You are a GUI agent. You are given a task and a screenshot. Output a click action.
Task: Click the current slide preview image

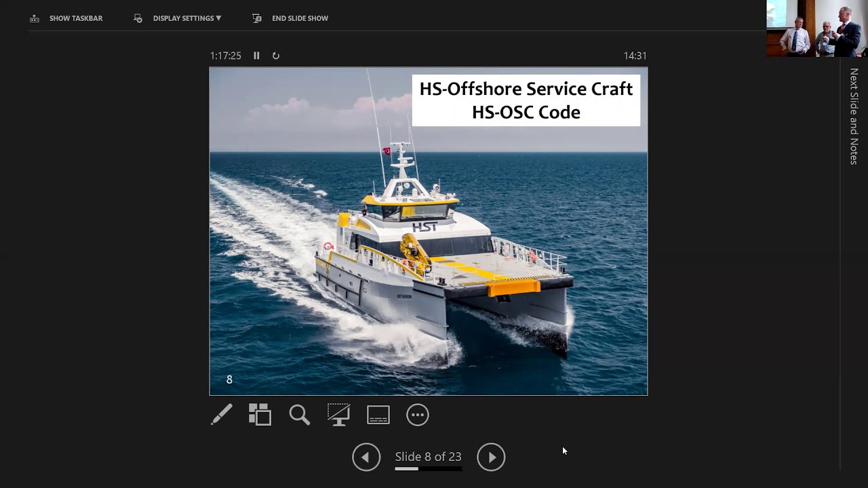(429, 231)
